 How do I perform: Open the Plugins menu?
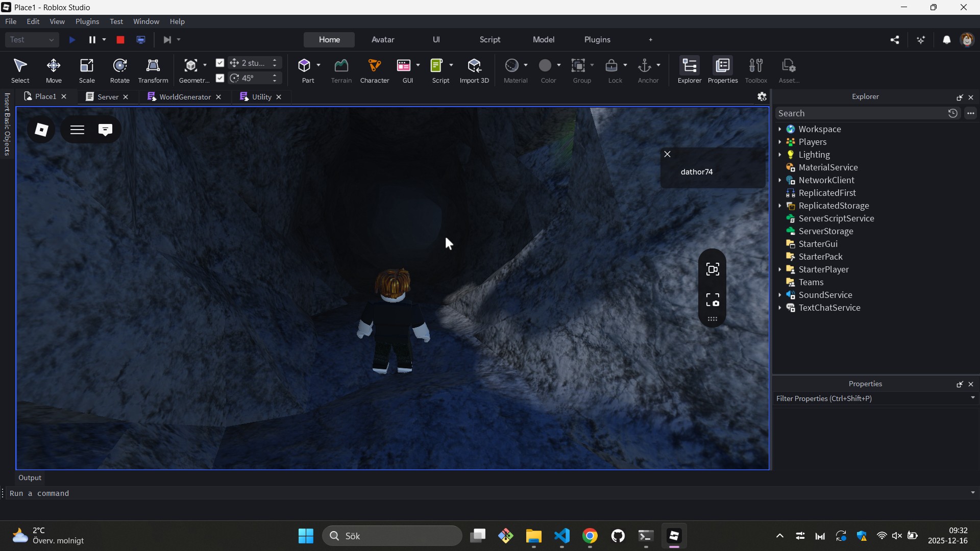click(x=87, y=21)
